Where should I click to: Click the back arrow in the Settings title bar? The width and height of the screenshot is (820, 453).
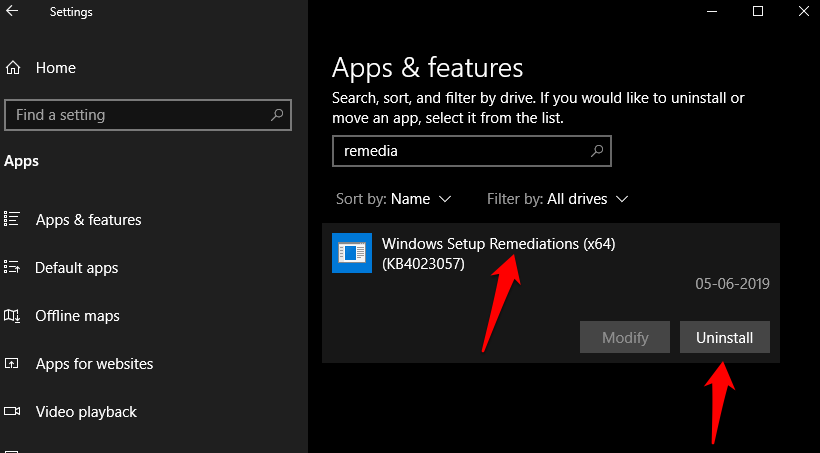pos(12,13)
